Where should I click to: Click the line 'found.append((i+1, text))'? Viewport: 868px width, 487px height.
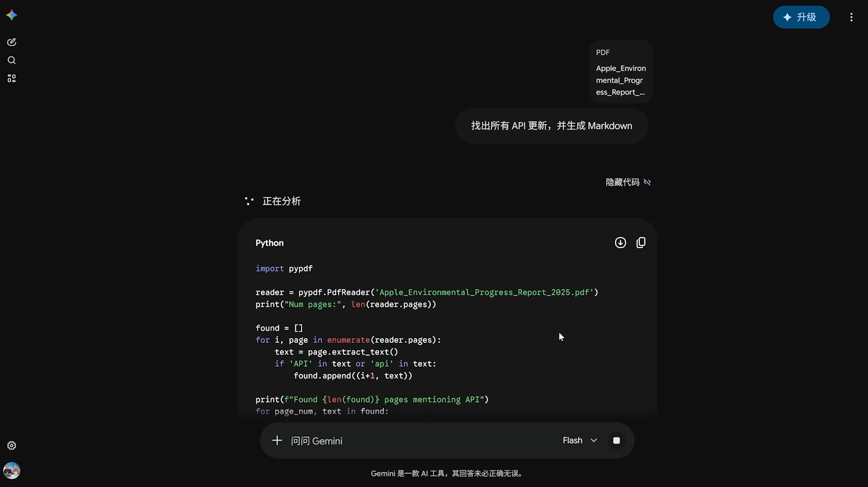(x=353, y=376)
